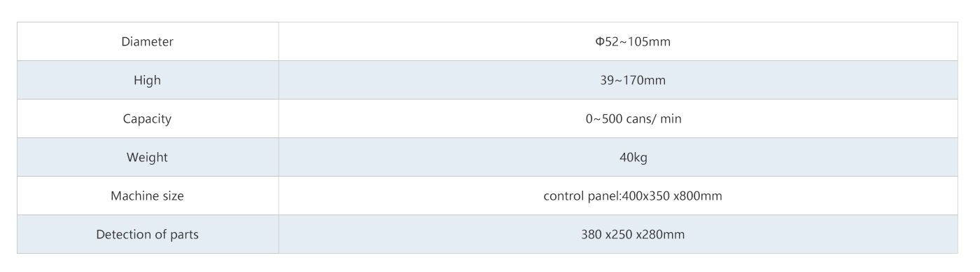
Task: Click the Detection of parts label
Action: (x=148, y=234)
